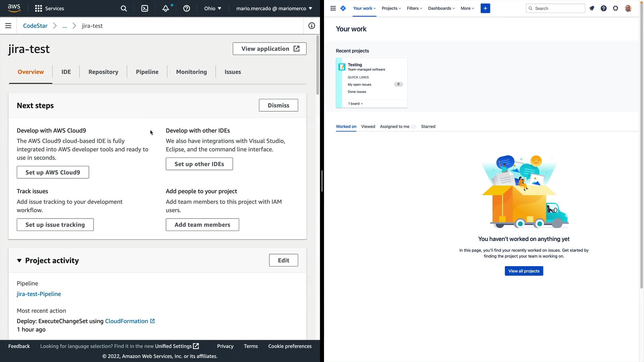Open the AWS search magnifier icon
This screenshot has width=644, height=362.
tap(124, 8)
